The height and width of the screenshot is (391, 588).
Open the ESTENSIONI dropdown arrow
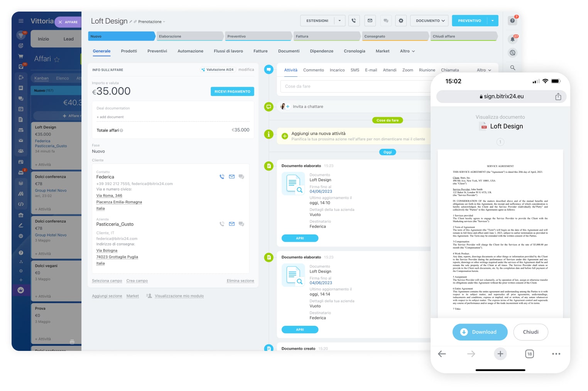coord(340,21)
